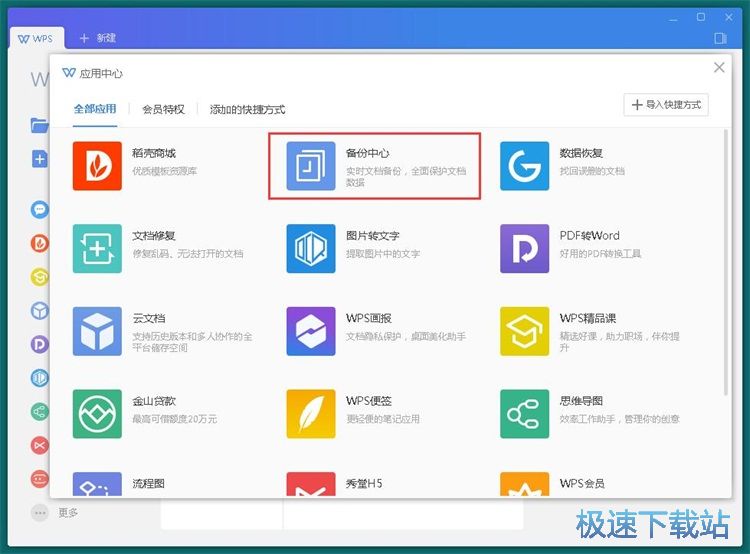Image resolution: width=750 pixels, height=554 pixels.
Task: Open the 备份中心 backup center icon
Action: pos(311,166)
